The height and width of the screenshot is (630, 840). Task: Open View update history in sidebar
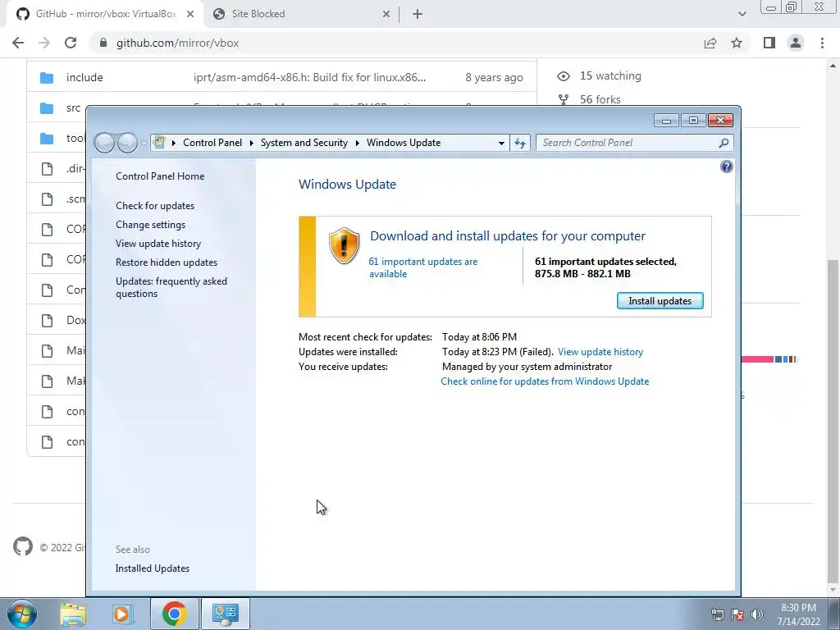click(158, 243)
